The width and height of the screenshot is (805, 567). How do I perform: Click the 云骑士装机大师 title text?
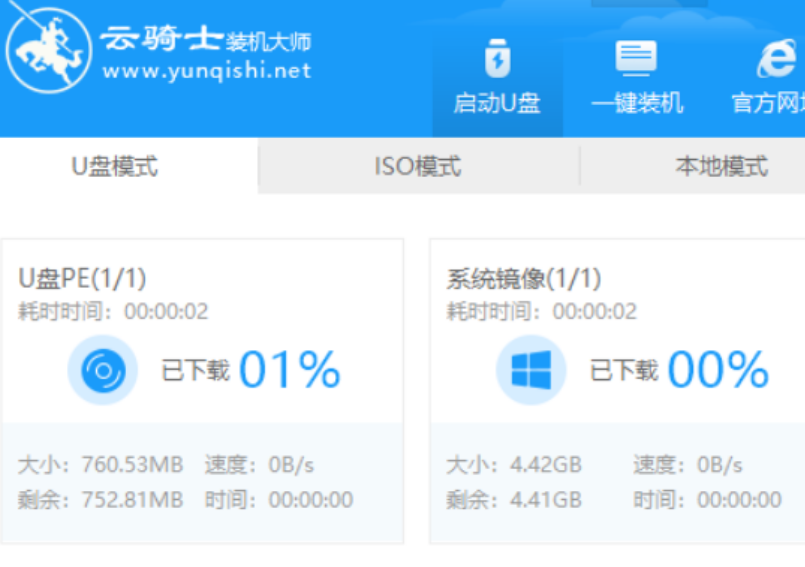[205, 41]
